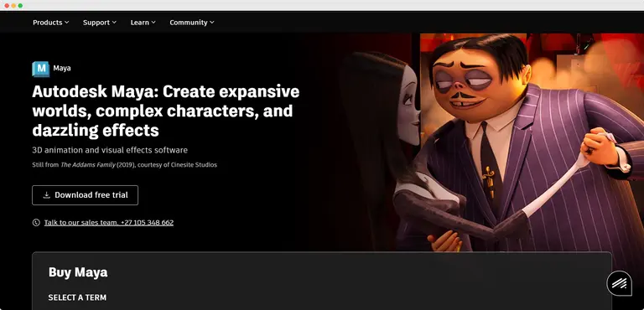Click the Buy Maya heading
The height and width of the screenshot is (310, 644).
pyautogui.click(x=78, y=271)
